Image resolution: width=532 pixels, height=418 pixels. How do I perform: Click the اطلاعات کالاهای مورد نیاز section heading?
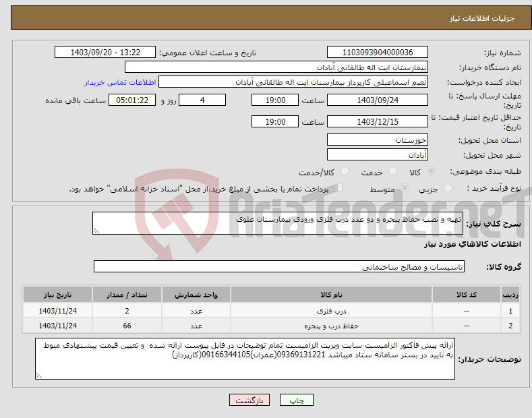(x=472, y=244)
